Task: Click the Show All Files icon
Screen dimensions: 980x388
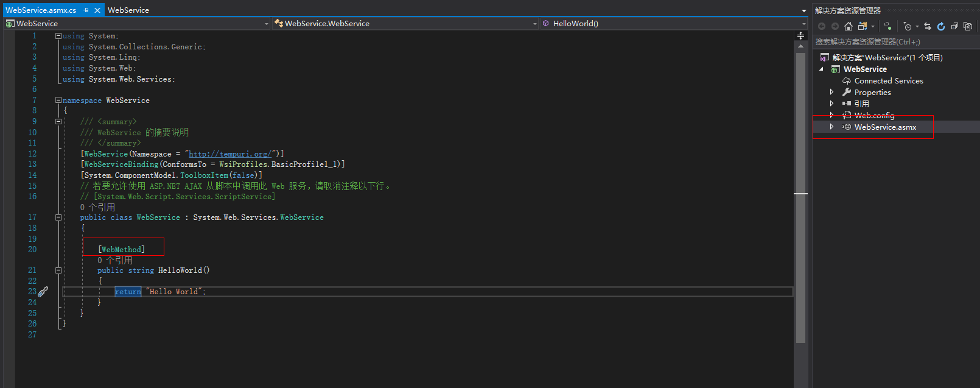Action: click(968, 26)
